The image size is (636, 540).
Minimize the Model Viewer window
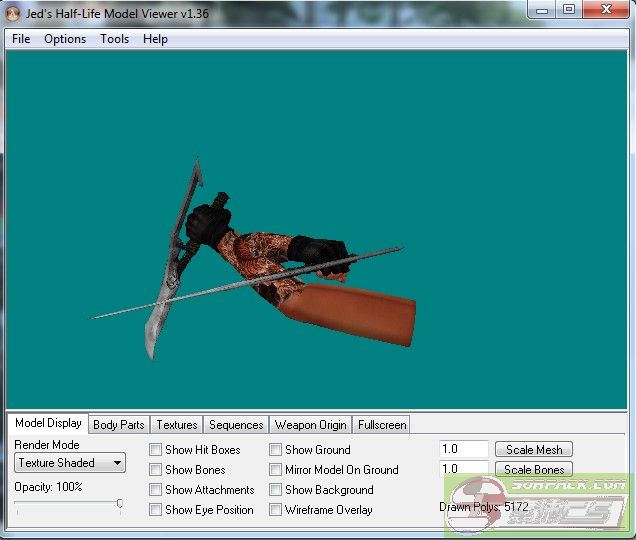click(x=542, y=10)
